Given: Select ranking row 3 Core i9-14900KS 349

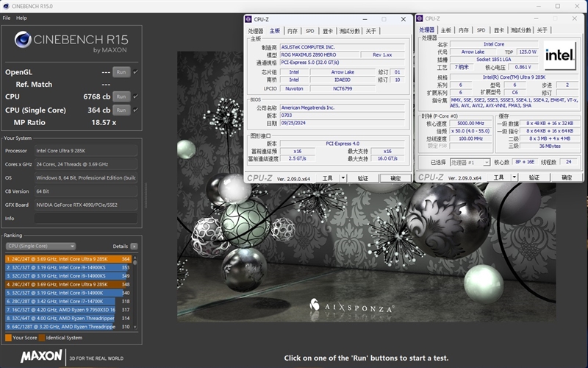Looking at the screenshot, I should 68,275.
